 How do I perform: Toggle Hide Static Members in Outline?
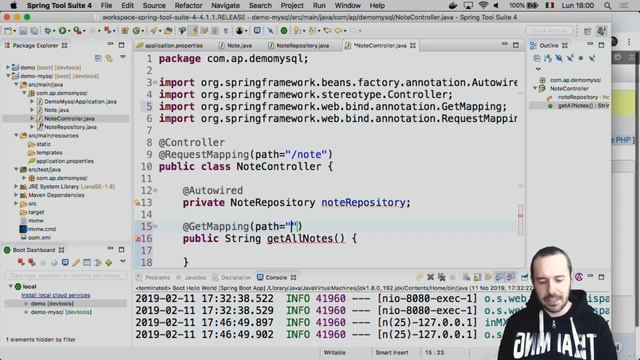[570, 58]
